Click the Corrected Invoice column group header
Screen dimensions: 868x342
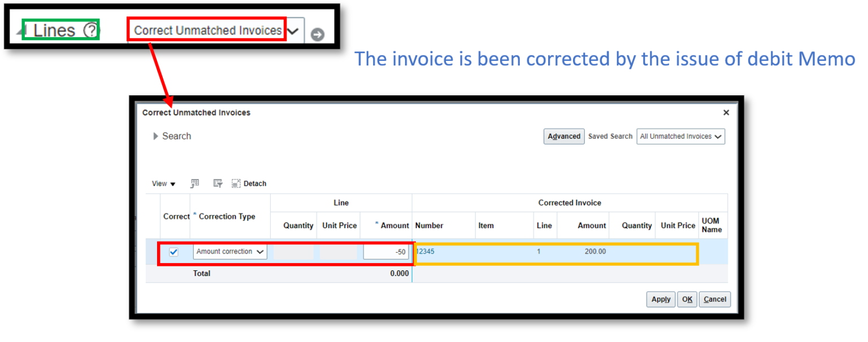pyautogui.click(x=569, y=203)
